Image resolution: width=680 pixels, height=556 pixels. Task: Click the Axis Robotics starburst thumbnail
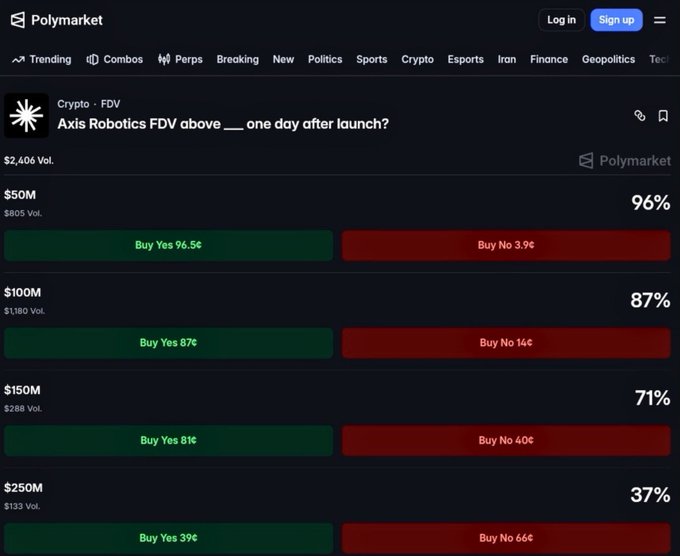click(26, 115)
